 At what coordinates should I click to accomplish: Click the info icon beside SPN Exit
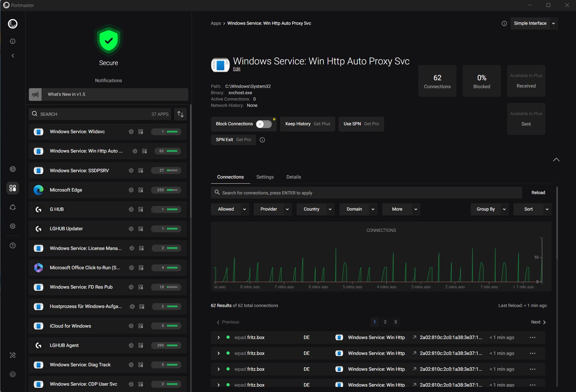click(262, 140)
